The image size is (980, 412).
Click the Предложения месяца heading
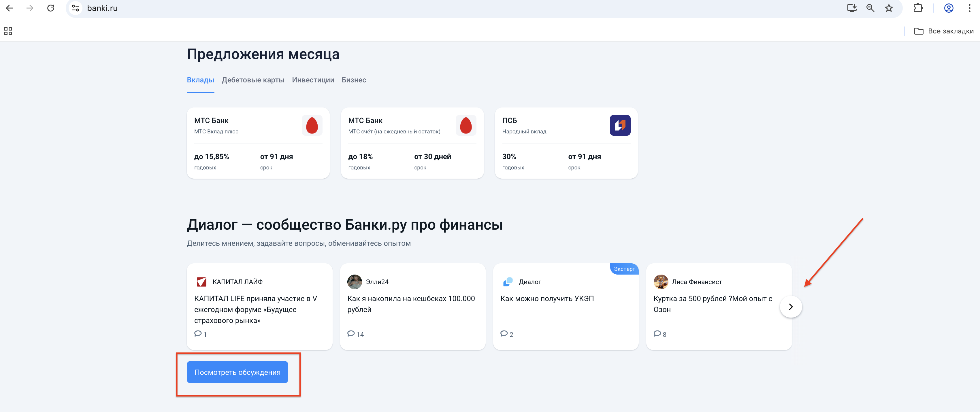coord(263,54)
